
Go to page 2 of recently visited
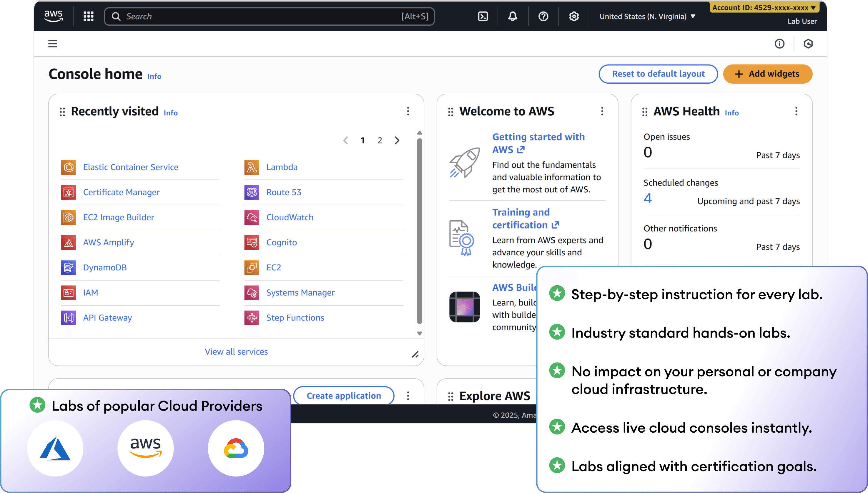click(x=380, y=140)
